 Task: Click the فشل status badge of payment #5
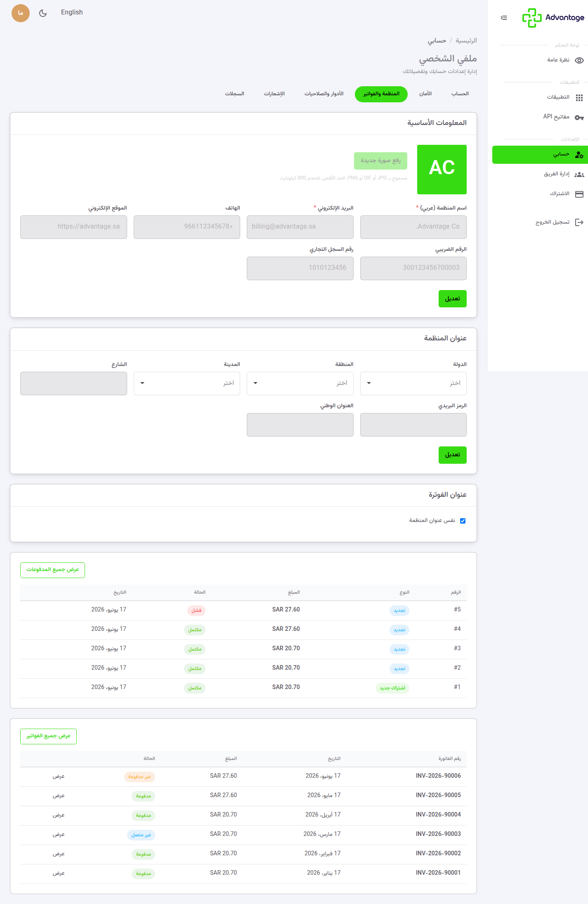tap(196, 610)
